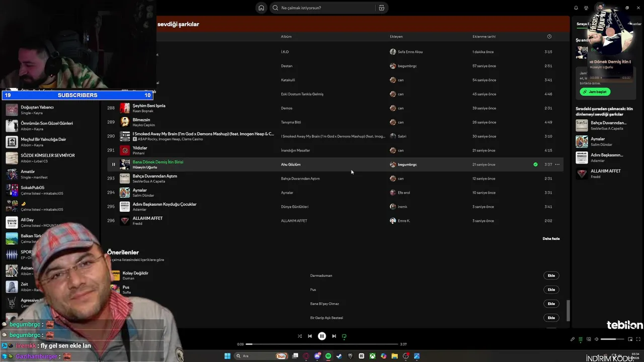The image size is (644, 362).
Task: Select track Şeyhim Beni Işınla
Action: point(149,106)
